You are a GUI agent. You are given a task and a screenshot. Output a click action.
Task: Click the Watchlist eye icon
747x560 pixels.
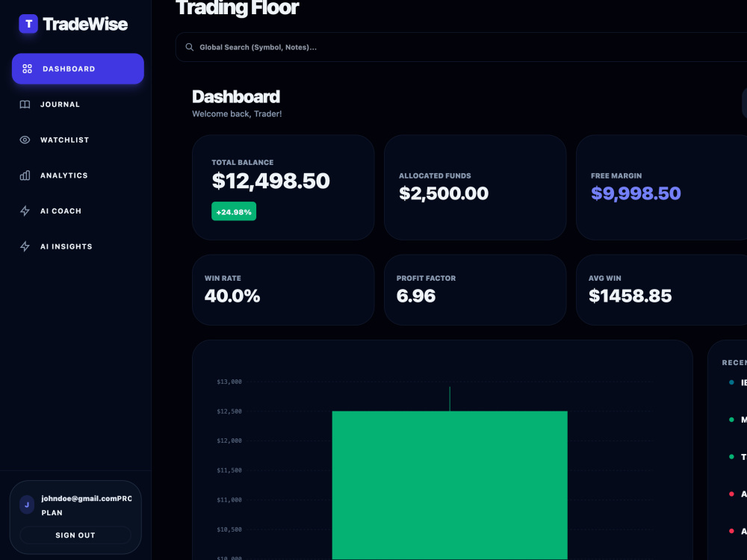[25, 140]
